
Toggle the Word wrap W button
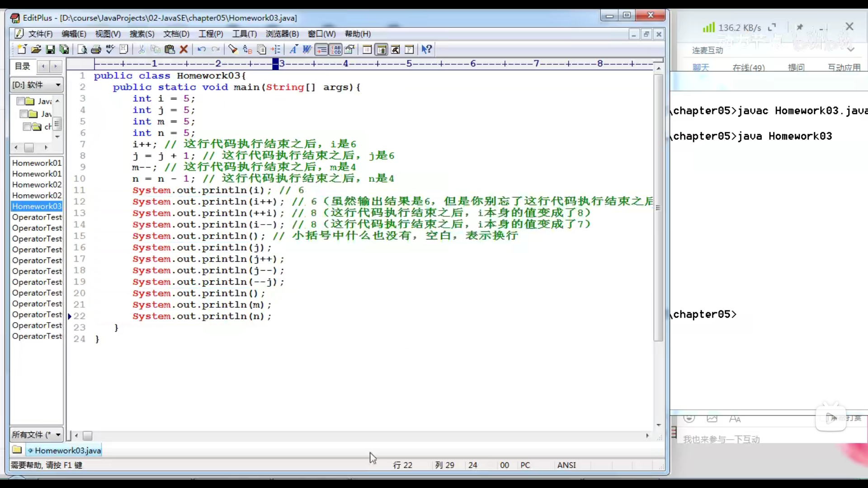pyautogui.click(x=307, y=50)
